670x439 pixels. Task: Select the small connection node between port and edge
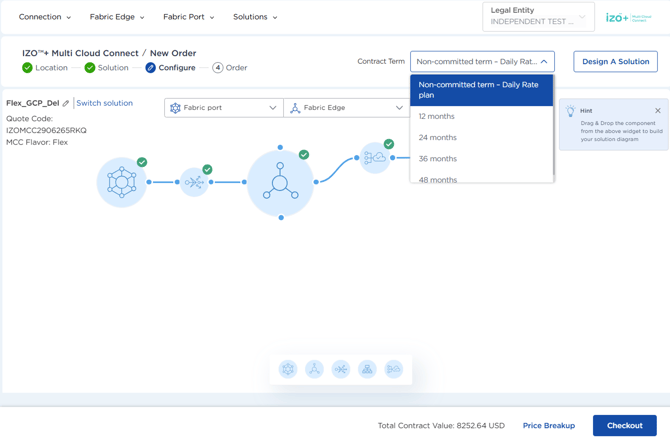[194, 183]
